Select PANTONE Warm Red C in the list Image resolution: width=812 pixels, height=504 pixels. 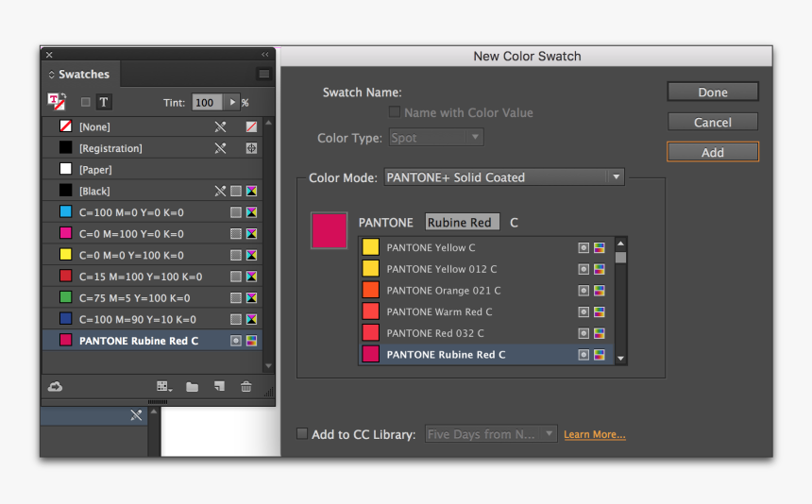486,312
